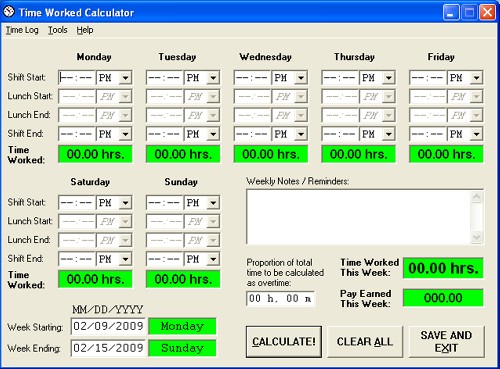Screen dimensions: 500x369
Task: Click Pay Earned This Week value display
Action: pyautogui.click(x=443, y=298)
